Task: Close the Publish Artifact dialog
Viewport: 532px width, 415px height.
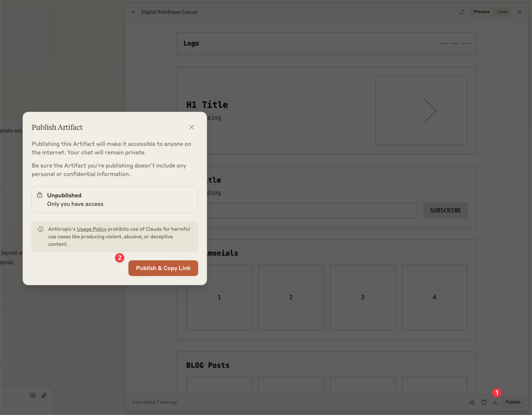Action: tap(192, 127)
